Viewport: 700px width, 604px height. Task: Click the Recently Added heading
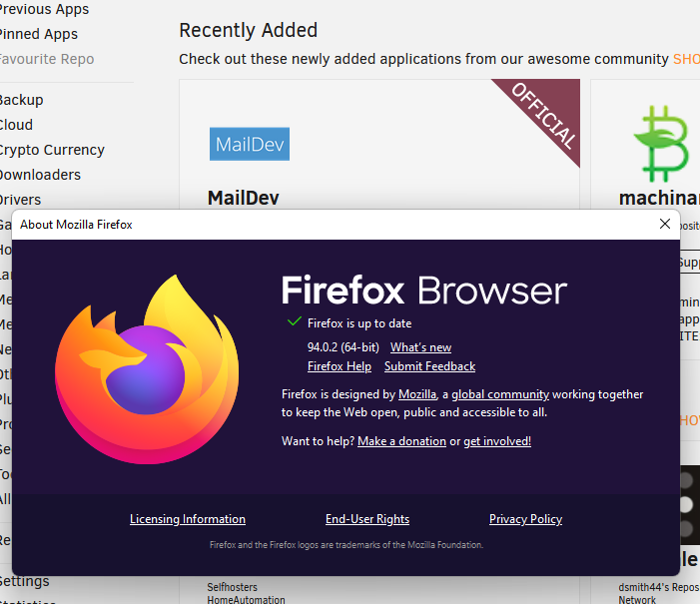click(x=249, y=30)
